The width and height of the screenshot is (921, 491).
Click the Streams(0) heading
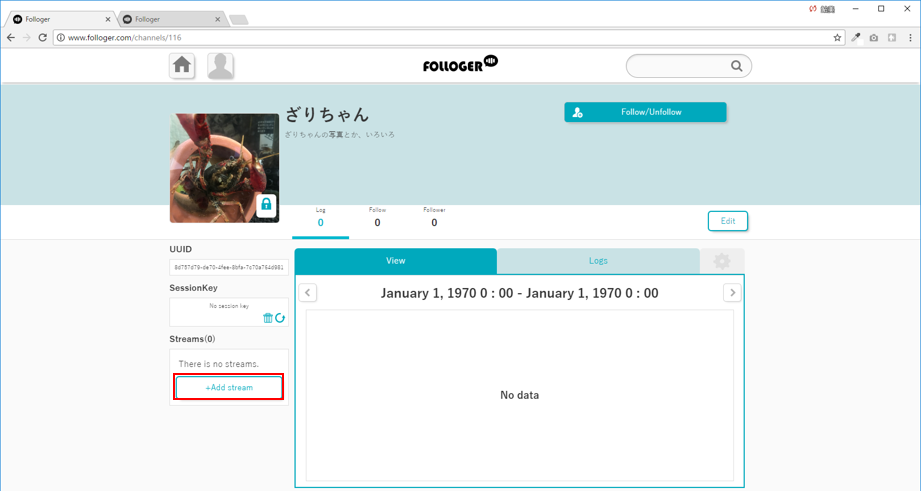[193, 339]
